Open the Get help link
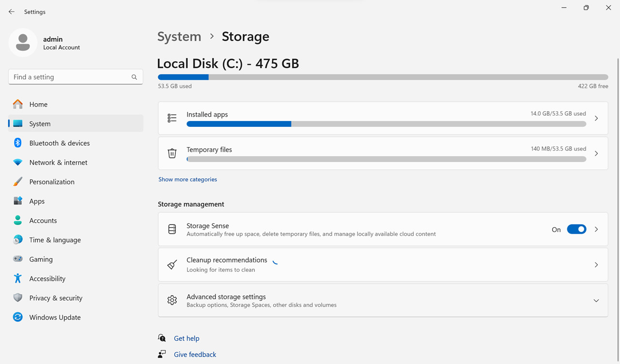620x364 pixels. [186, 338]
